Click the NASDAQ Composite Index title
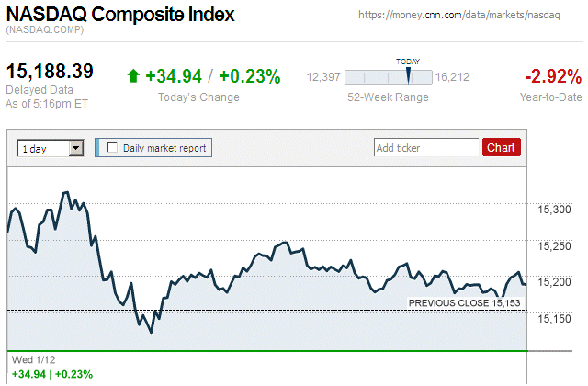 (x=119, y=16)
